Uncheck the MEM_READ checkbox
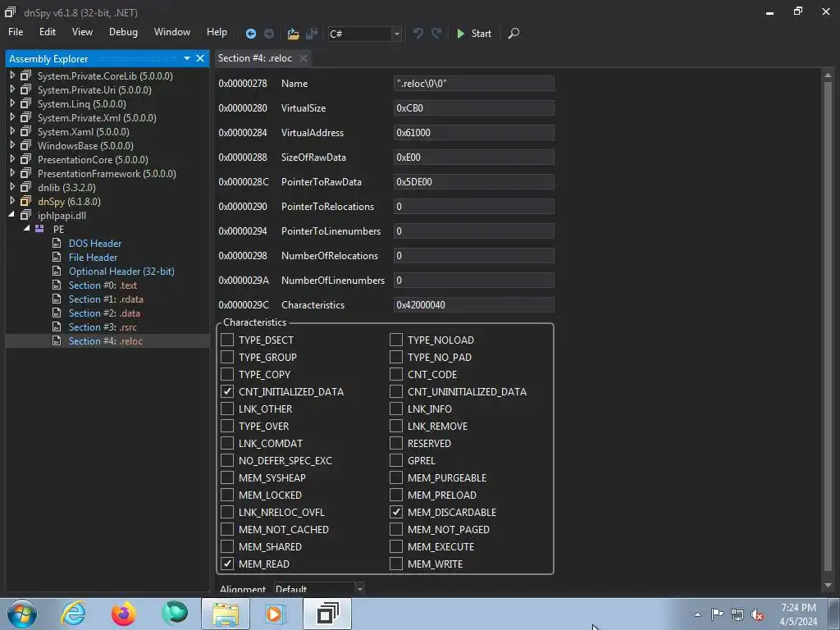Viewport: 840px width, 630px height. [227, 564]
